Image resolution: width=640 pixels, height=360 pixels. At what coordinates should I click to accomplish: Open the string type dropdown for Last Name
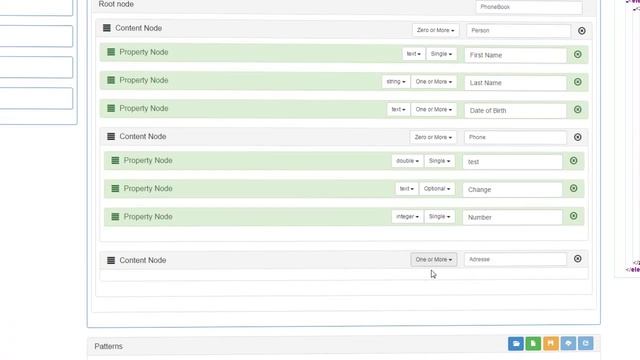coord(396,82)
